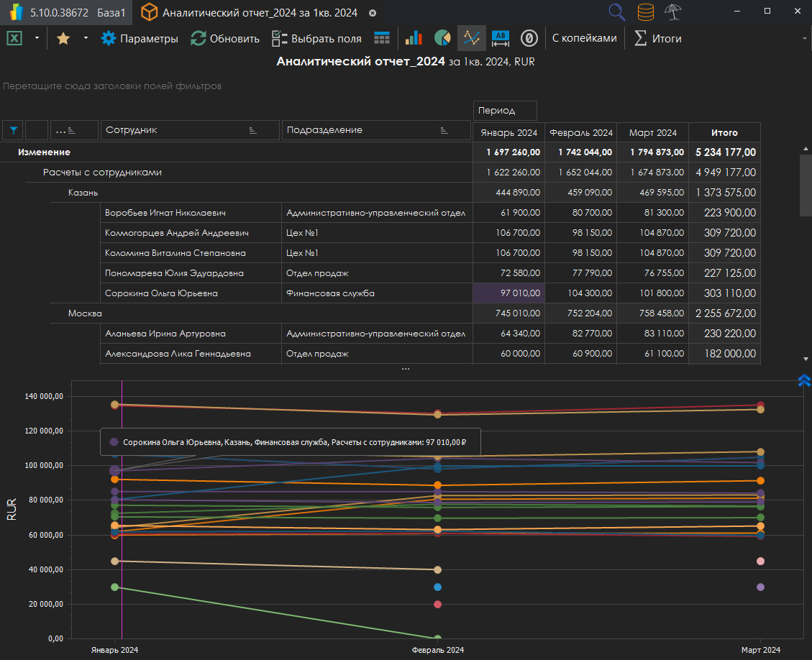Screen dimensions: 812x660
Task: Click the Excel export icon
Action: click(14, 38)
